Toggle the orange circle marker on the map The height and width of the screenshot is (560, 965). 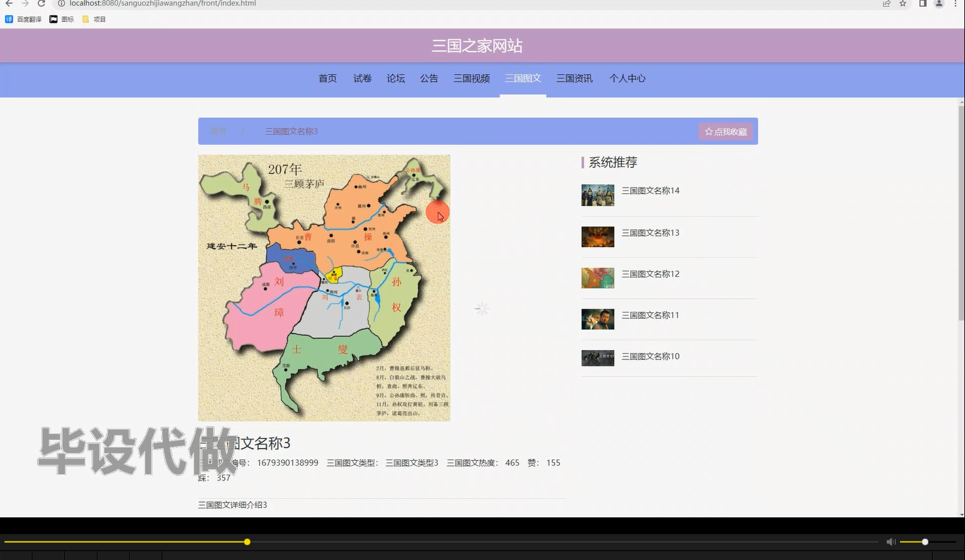[x=438, y=213]
